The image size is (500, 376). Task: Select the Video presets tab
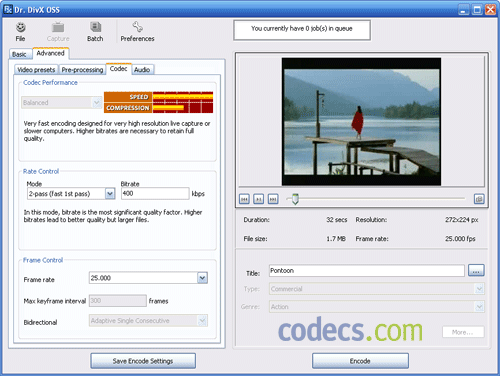click(36, 70)
